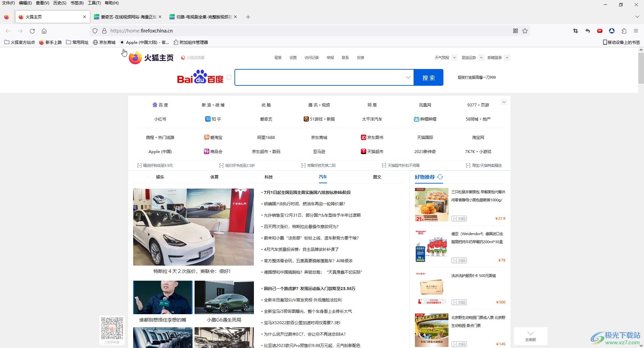The image size is (644, 348).
Task: Open the 京东图书 site shortcut
Action: tap(372, 137)
